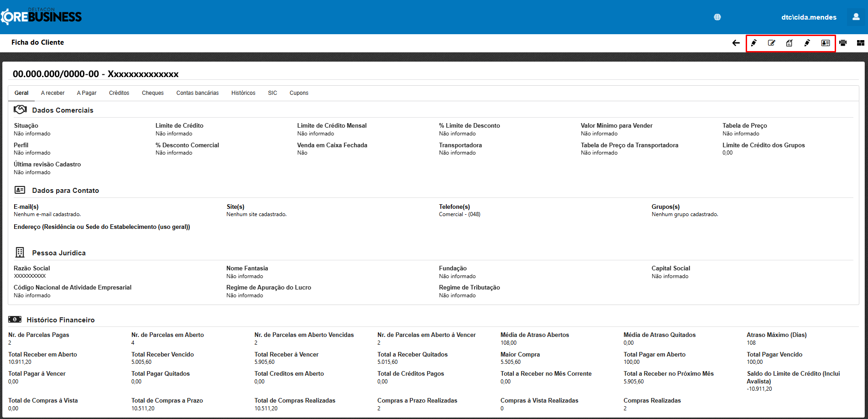Image resolution: width=868 pixels, height=419 pixels.
Task: Select the Créditos tab
Action: 119,93
